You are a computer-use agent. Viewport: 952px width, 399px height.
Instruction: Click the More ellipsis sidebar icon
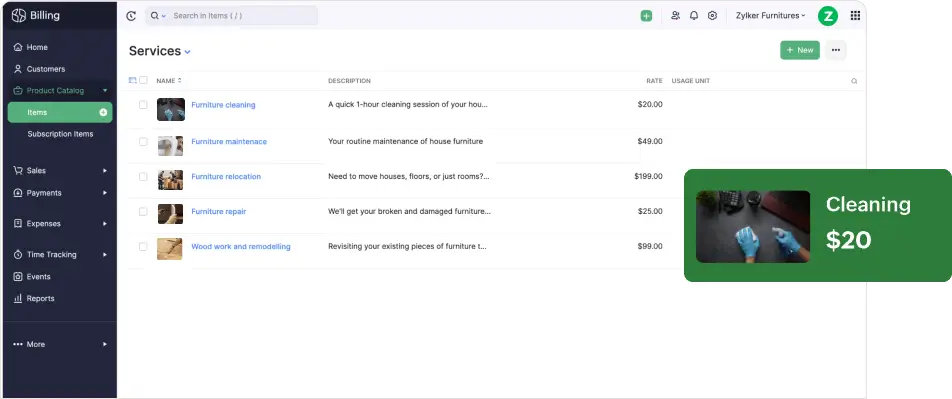point(18,344)
